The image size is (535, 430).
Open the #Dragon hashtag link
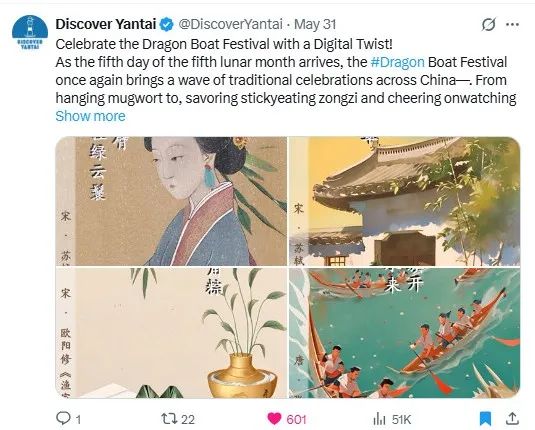click(397, 62)
